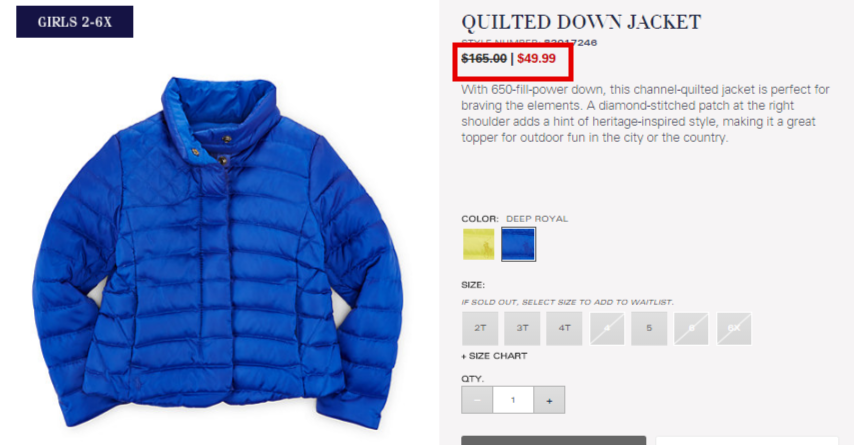Click the struck-through $165.00 price

pos(484,58)
